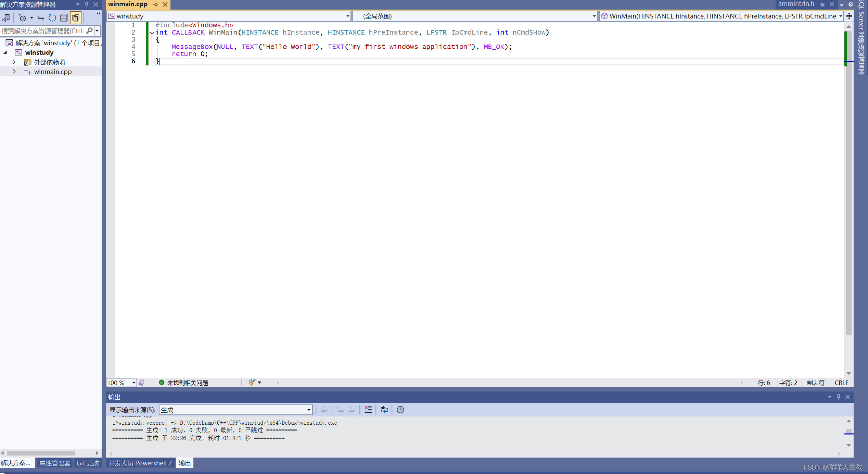Collapse all items in Solution Explorer

[x=64, y=18]
